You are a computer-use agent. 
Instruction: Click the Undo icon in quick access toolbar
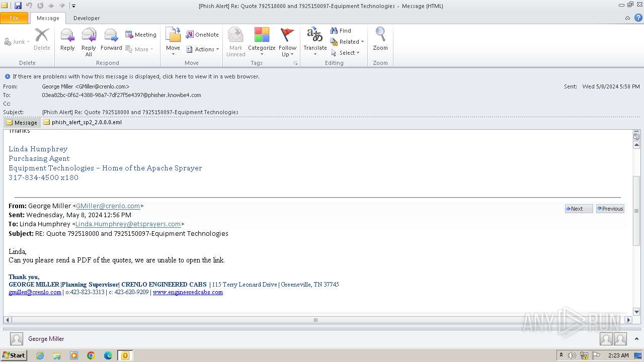click(x=29, y=6)
